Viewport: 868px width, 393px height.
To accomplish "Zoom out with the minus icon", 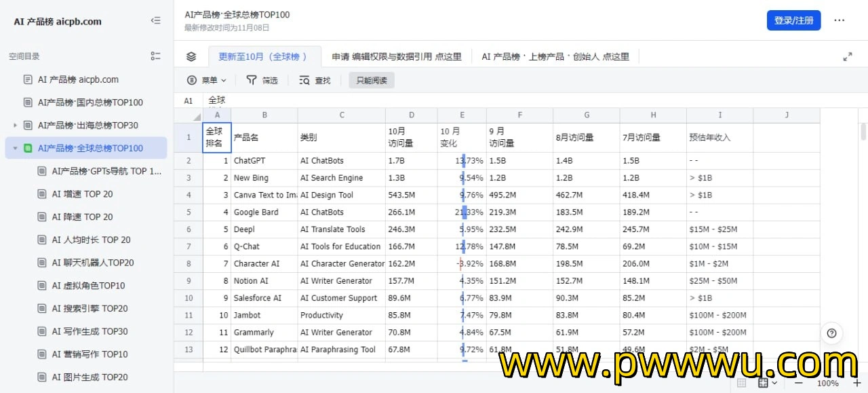I will pos(798,383).
